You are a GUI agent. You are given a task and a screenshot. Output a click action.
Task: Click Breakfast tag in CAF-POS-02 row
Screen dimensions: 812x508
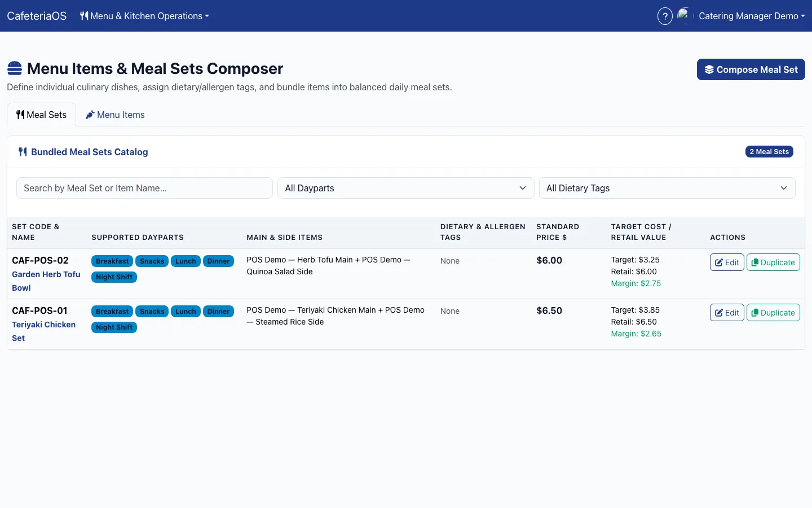click(x=112, y=261)
